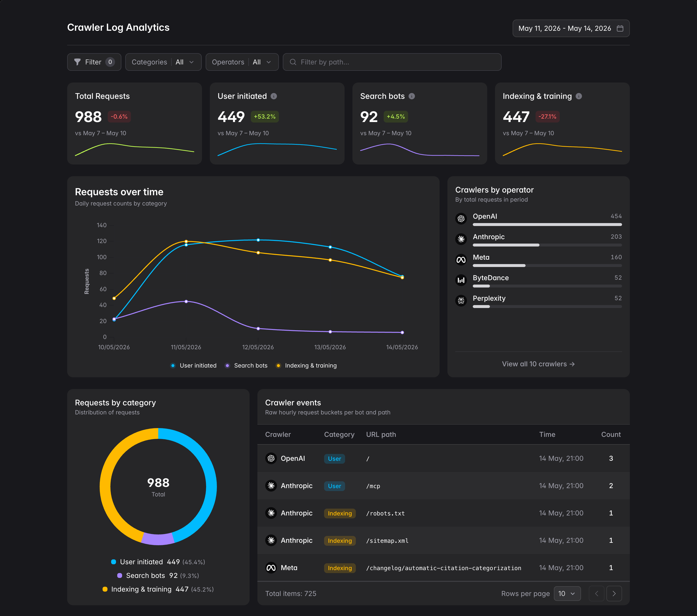Sort by Crawler column header

(278, 434)
